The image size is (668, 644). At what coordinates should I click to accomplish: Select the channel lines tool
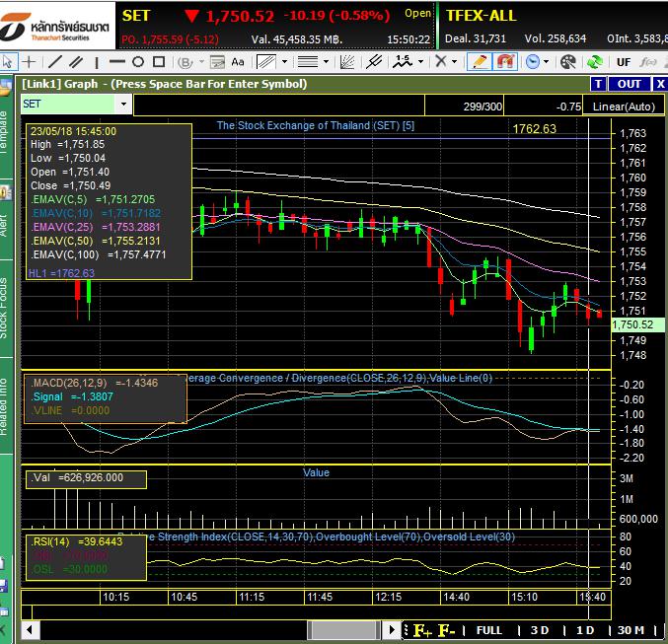pos(266,62)
